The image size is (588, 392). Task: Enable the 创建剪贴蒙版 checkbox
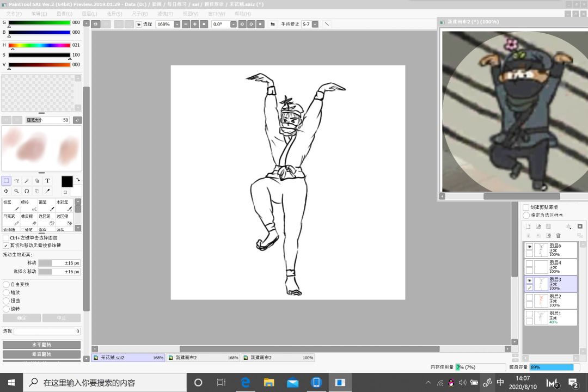[x=526, y=207]
